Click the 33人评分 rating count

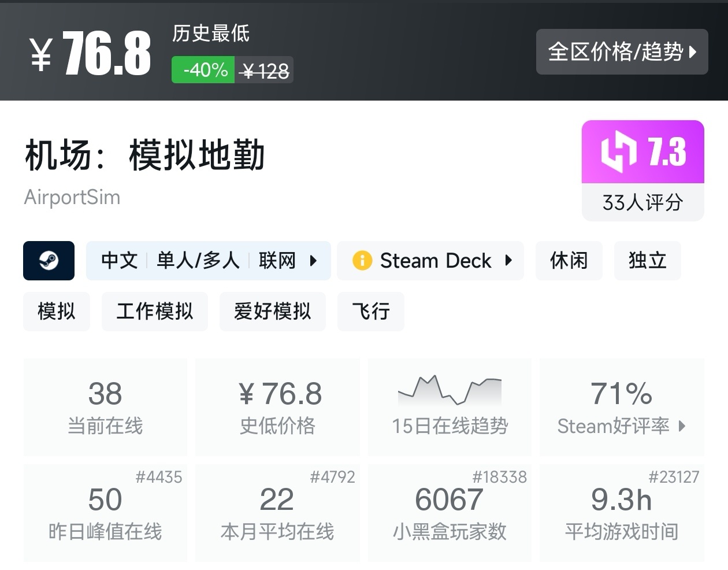click(x=642, y=202)
